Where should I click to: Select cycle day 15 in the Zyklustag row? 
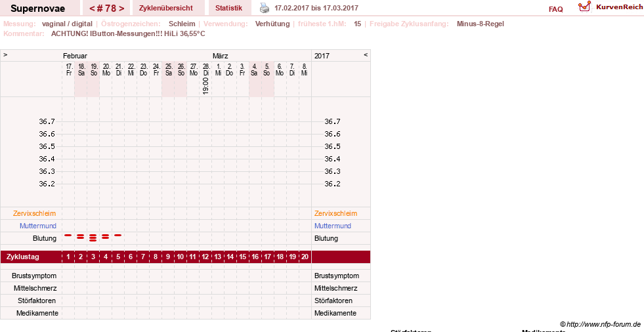pyautogui.click(x=243, y=257)
